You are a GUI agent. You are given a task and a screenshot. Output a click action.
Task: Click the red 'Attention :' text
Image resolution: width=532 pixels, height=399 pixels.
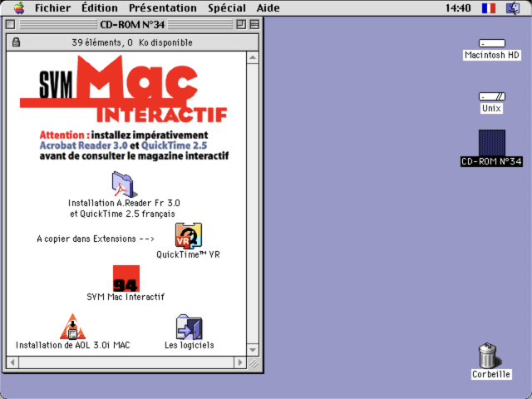65,135
